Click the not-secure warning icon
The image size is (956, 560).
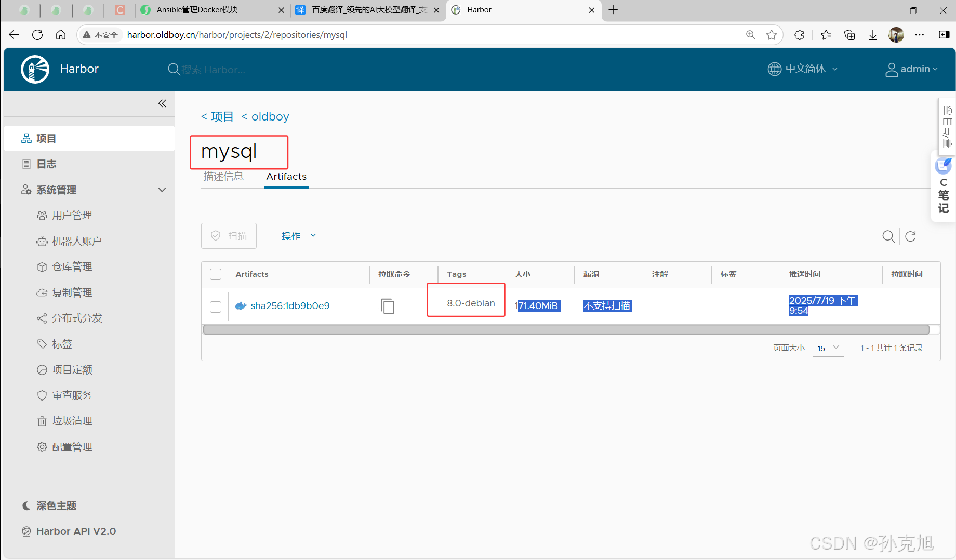tap(87, 35)
